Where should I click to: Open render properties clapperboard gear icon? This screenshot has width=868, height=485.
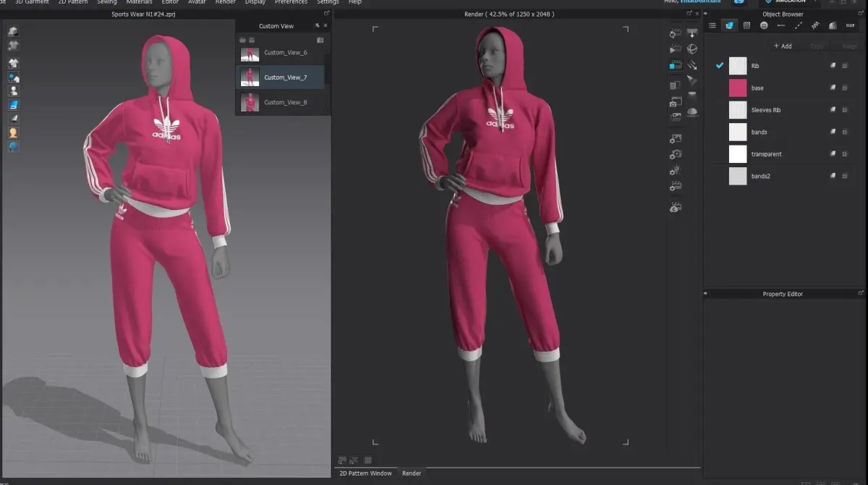click(x=675, y=186)
